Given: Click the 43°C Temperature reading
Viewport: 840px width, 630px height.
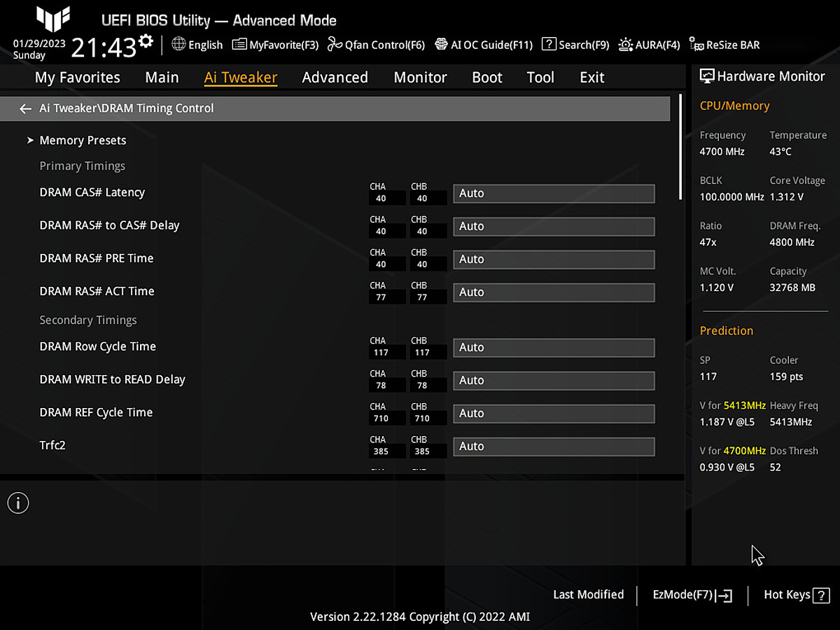Looking at the screenshot, I should point(781,152).
